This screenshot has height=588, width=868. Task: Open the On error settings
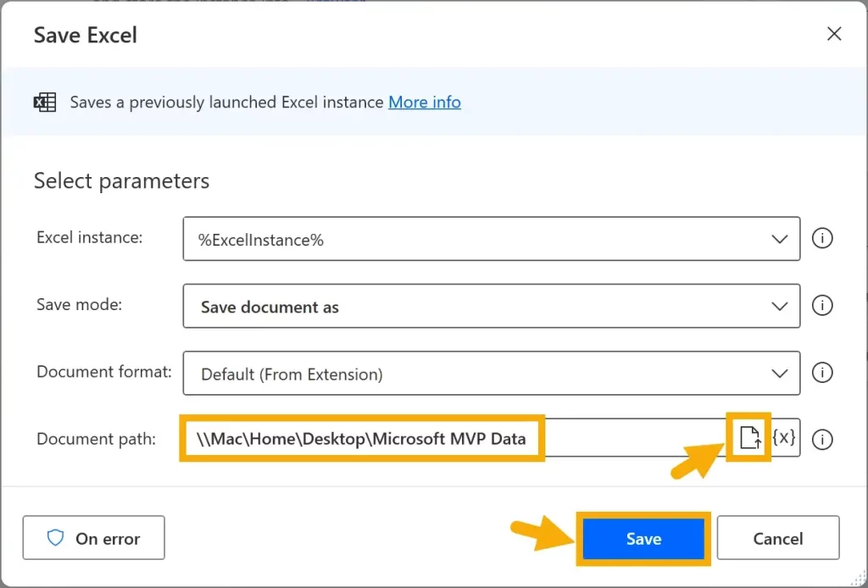click(94, 539)
